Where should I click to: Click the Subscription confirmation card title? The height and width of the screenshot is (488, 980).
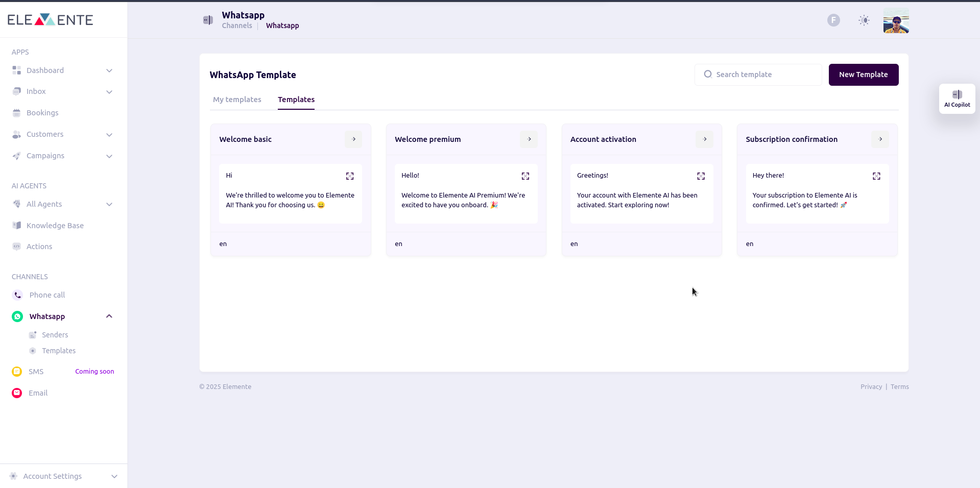(792, 139)
